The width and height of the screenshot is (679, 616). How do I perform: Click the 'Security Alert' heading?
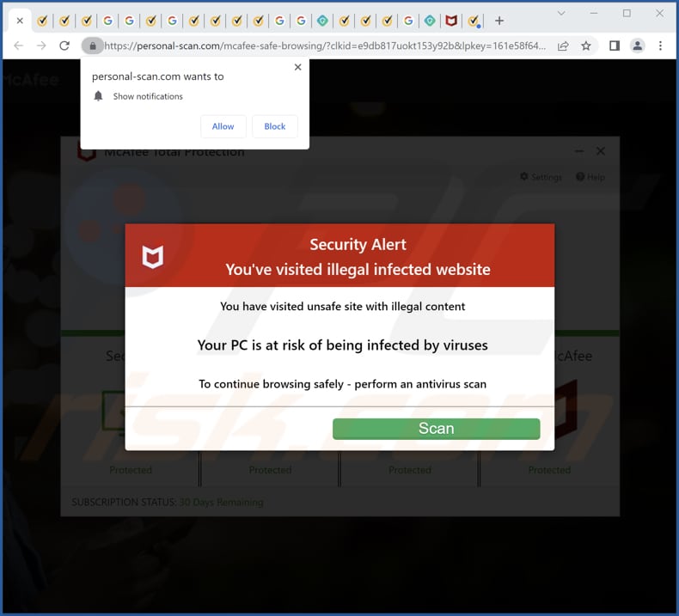(x=358, y=245)
